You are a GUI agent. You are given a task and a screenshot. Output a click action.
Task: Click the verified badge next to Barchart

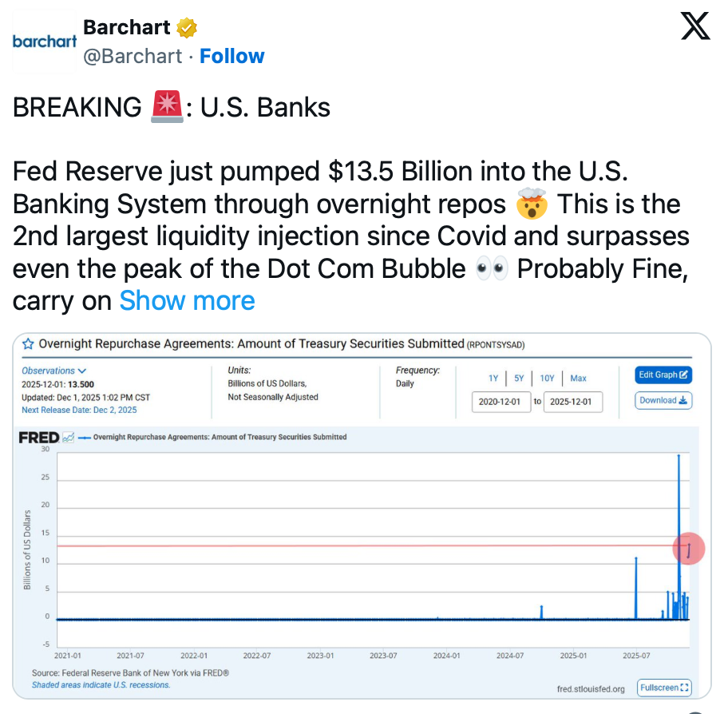[x=187, y=28]
